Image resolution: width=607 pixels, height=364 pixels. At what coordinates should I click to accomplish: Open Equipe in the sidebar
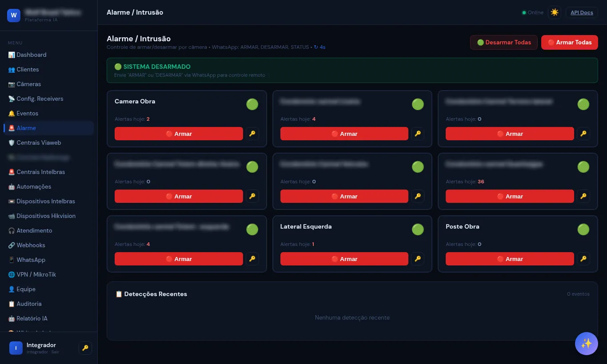48,289
